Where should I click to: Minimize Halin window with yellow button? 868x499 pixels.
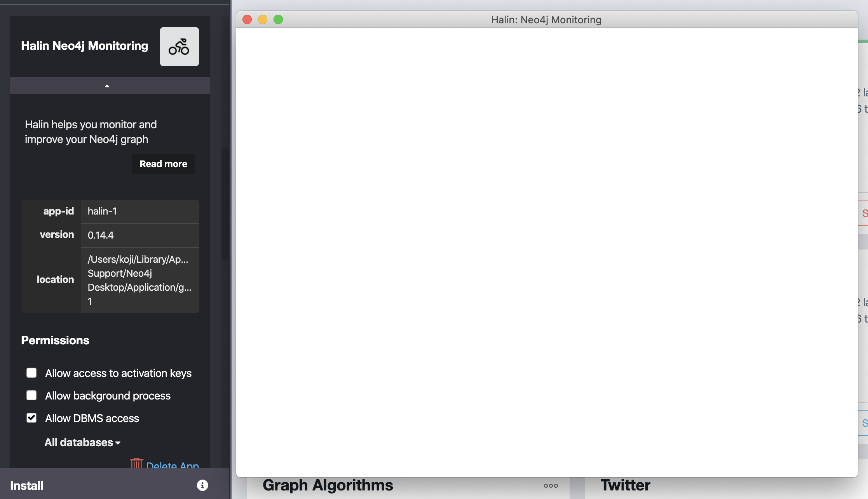click(263, 19)
